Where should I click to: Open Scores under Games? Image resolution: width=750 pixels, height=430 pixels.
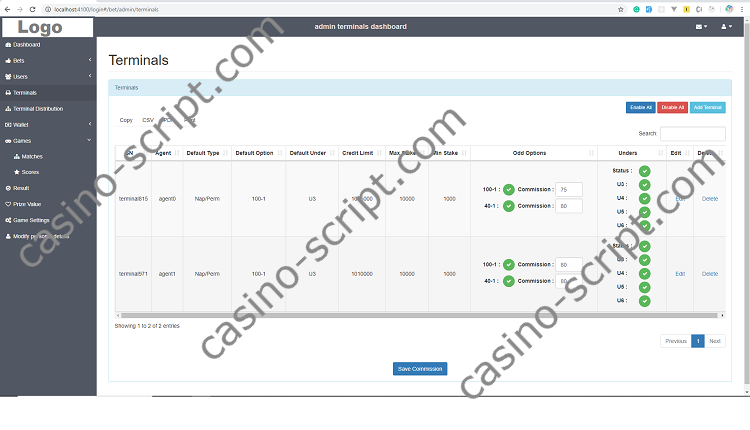30,172
